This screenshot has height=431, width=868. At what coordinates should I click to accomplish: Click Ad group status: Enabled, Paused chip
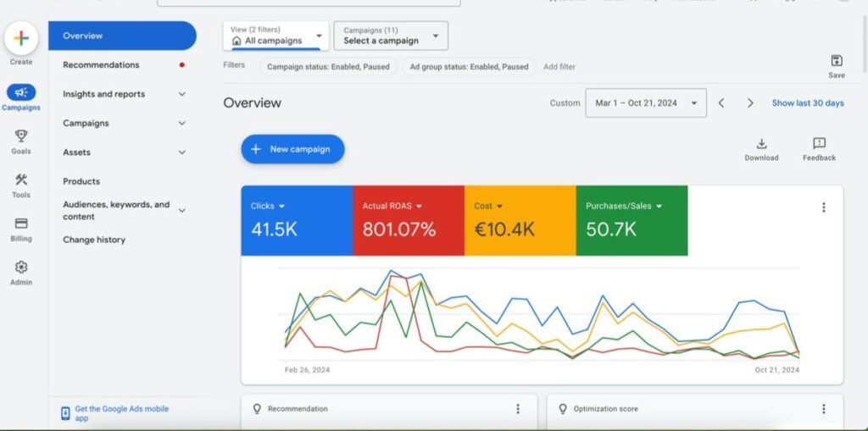coord(469,67)
